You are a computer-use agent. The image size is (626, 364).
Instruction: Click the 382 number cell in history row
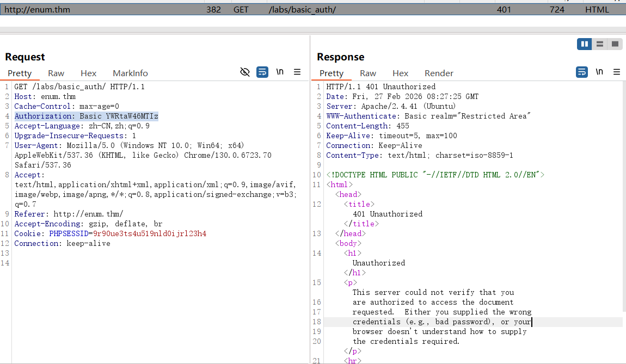(x=213, y=10)
